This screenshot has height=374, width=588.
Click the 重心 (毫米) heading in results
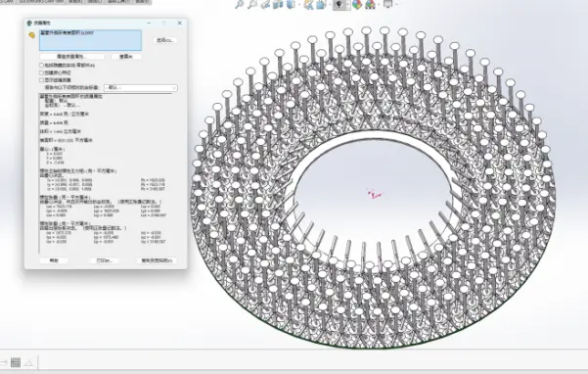(x=52, y=149)
